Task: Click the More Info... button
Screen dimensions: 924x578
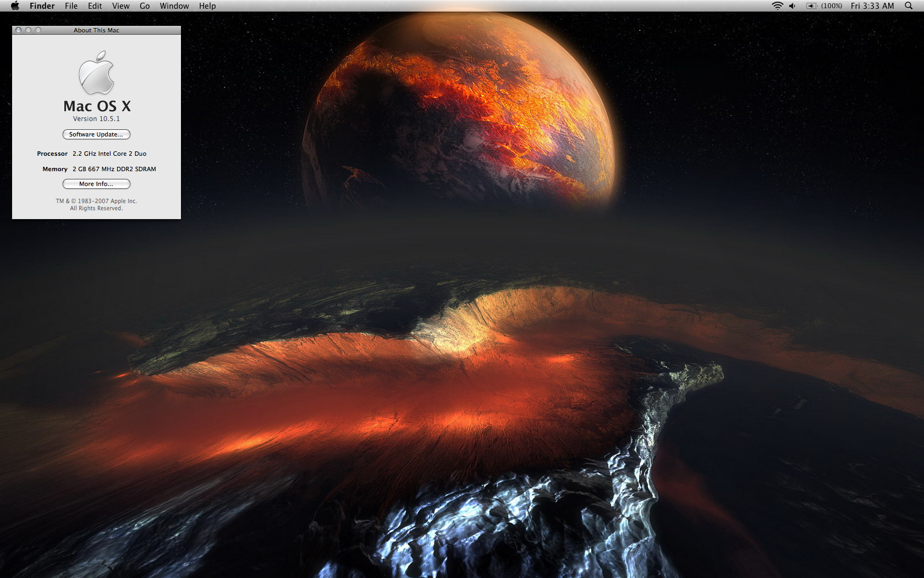Action: (x=96, y=184)
